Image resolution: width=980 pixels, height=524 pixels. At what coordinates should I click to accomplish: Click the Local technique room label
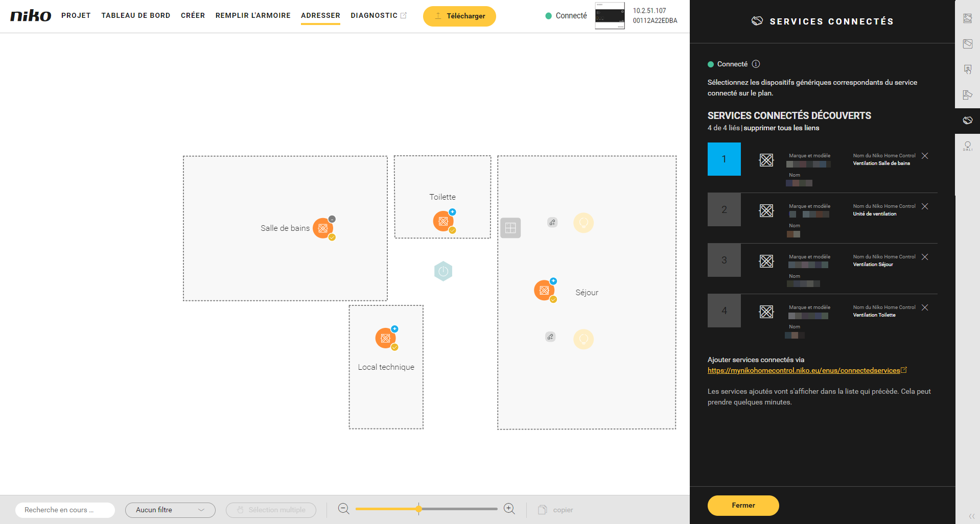pyautogui.click(x=386, y=367)
